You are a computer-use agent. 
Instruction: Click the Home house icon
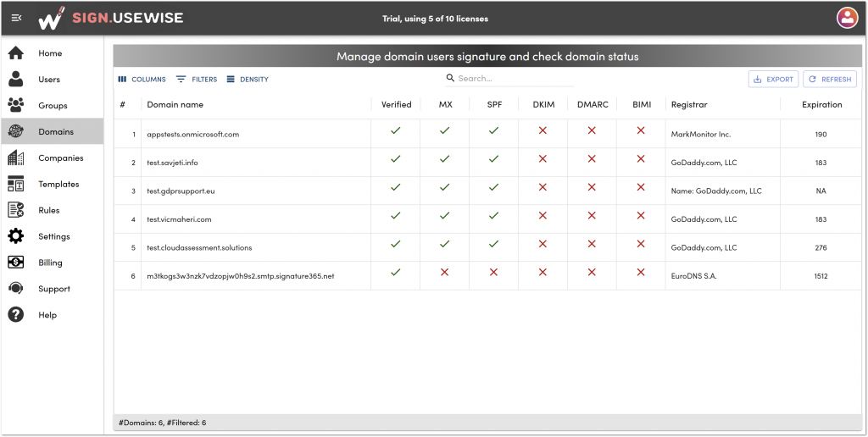click(x=16, y=53)
